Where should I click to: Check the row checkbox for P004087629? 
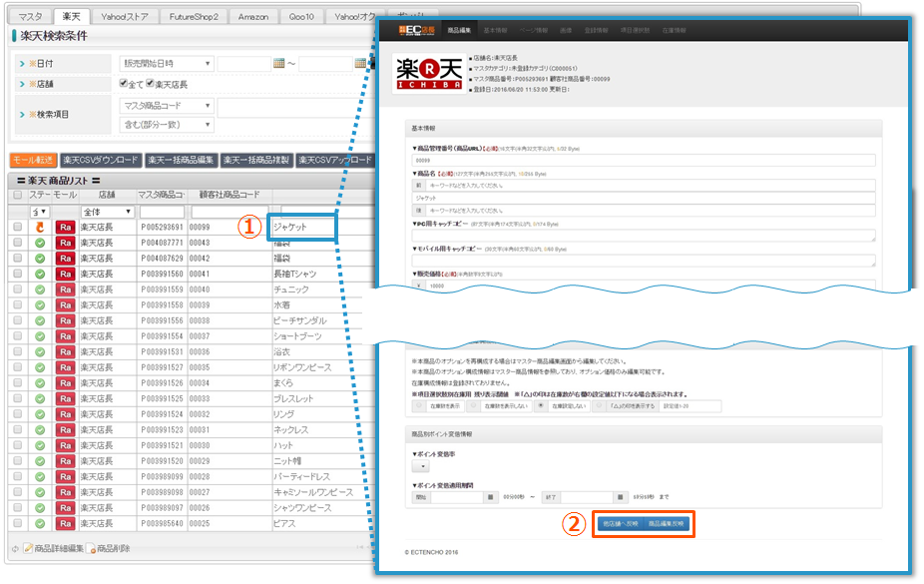18,259
